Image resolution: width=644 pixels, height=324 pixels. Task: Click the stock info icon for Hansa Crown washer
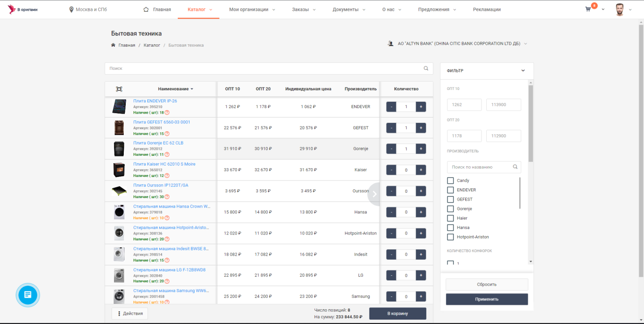pyautogui.click(x=167, y=218)
